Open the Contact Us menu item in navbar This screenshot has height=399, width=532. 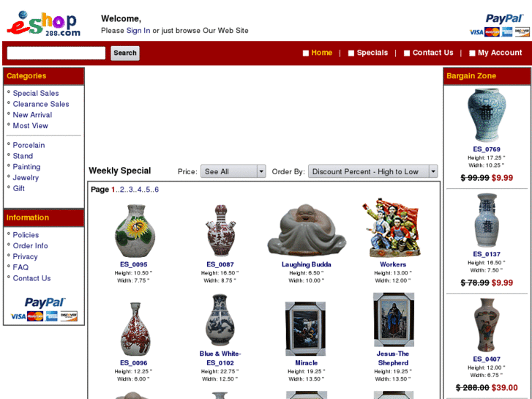point(432,53)
